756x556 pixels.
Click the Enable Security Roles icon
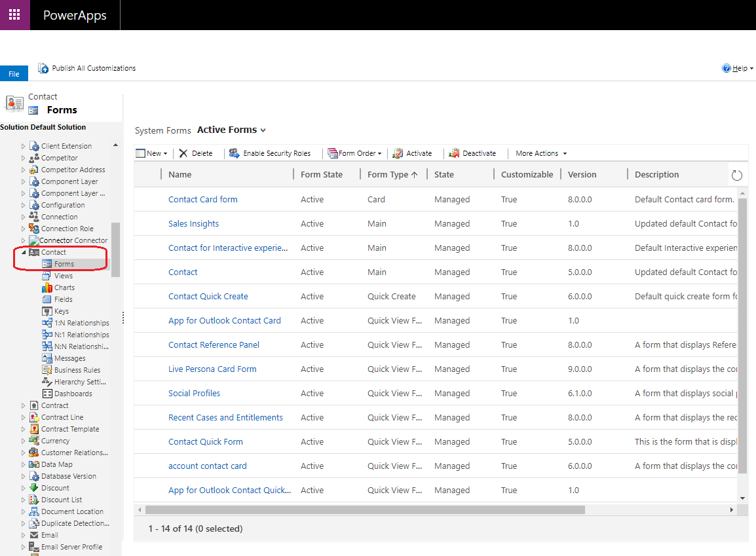point(234,153)
